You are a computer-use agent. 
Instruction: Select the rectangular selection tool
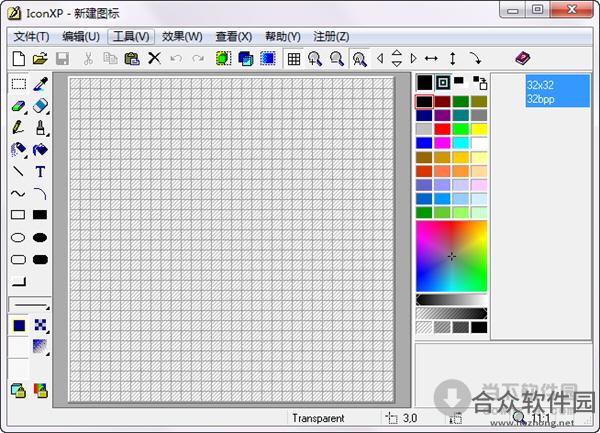click(18, 84)
